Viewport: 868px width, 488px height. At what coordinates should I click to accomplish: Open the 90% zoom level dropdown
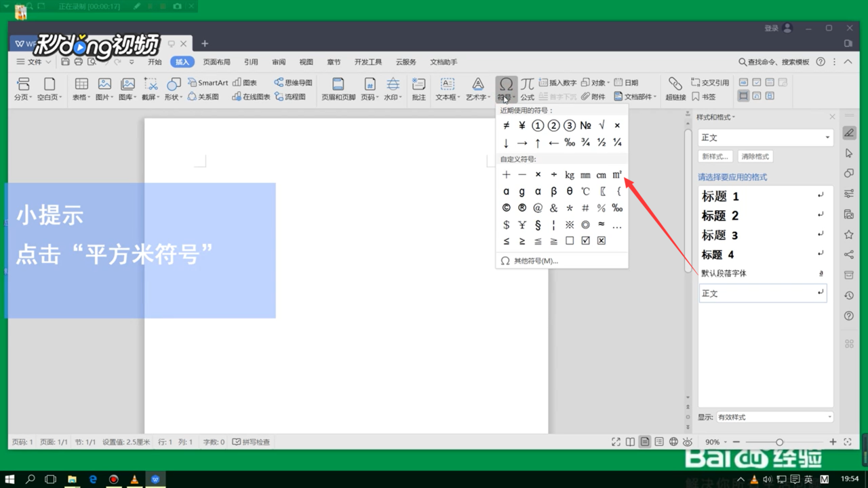tap(715, 442)
